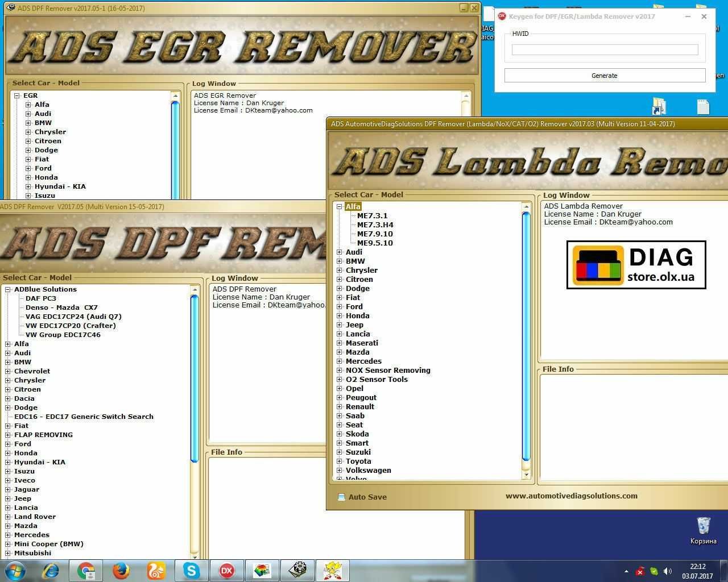The height and width of the screenshot is (582, 728).
Task: Select the shortcut desktop icon under the keygen
Action: 659,106
